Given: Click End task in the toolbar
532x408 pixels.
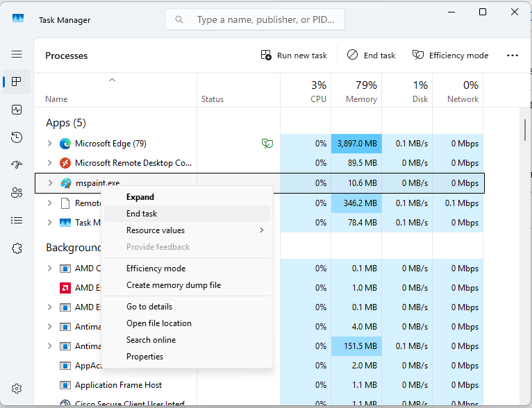Looking at the screenshot, I should (371, 56).
